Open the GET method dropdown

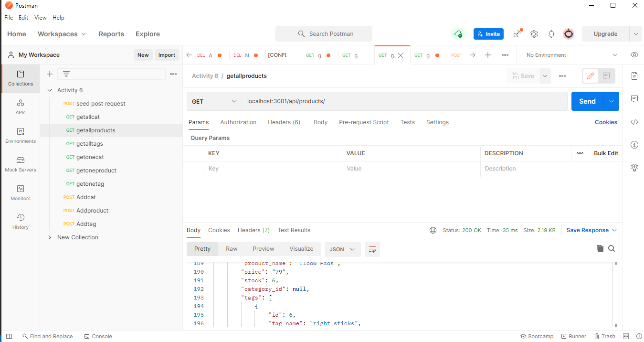pyautogui.click(x=214, y=101)
